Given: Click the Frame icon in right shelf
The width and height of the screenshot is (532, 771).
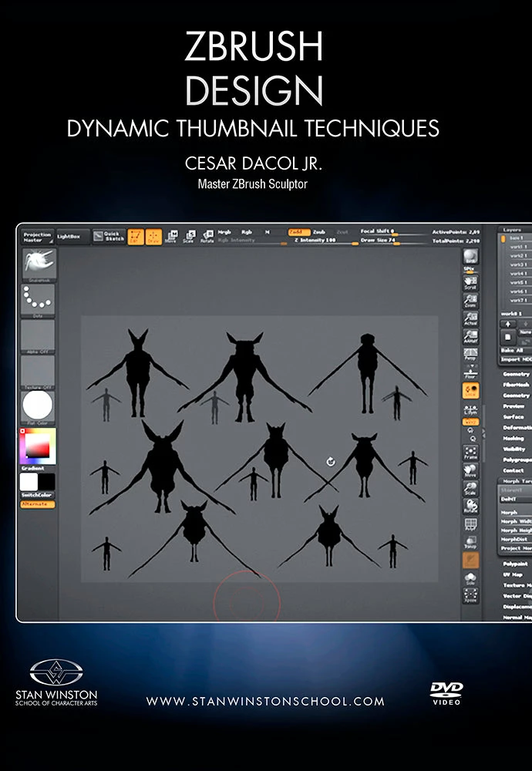Looking at the screenshot, I should click(470, 453).
